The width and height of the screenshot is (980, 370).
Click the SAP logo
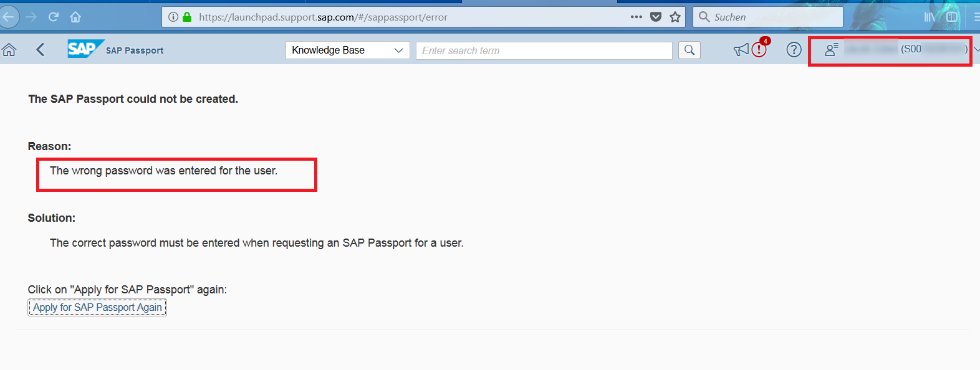[85, 49]
